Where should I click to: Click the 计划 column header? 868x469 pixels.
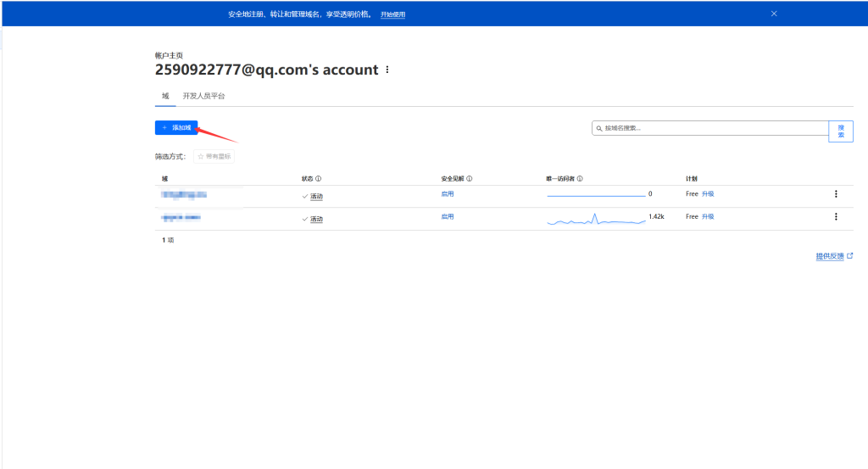click(692, 179)
